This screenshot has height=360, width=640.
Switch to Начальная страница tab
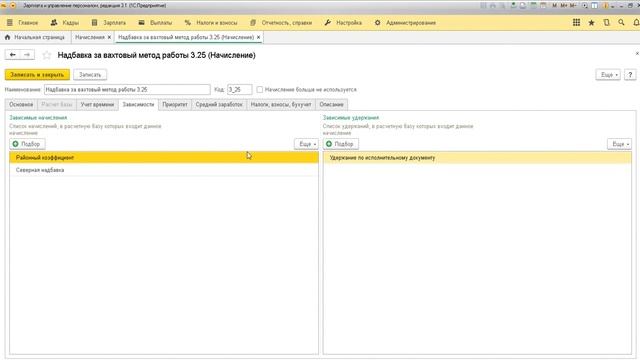pos(39,37)
